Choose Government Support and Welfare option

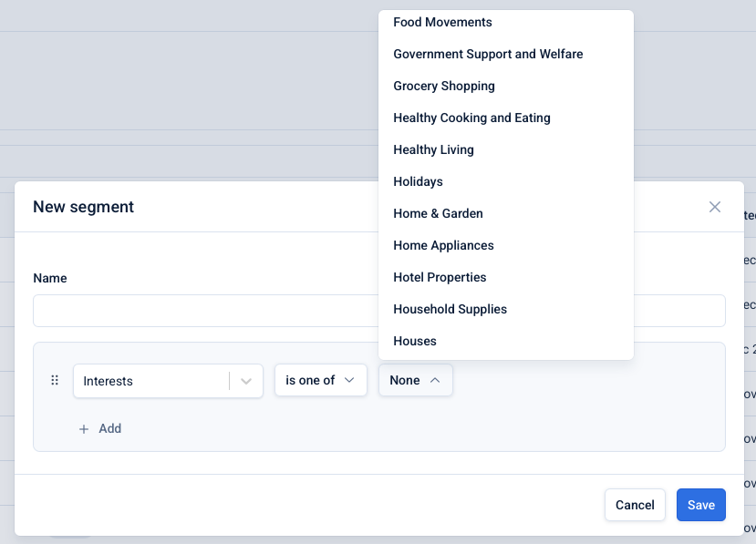(x=488, y=55)
